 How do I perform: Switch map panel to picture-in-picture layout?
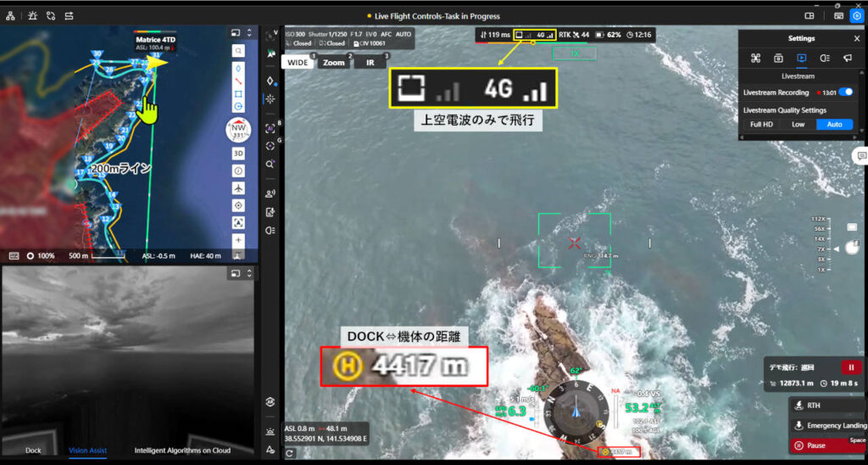(x=236, y=33)
